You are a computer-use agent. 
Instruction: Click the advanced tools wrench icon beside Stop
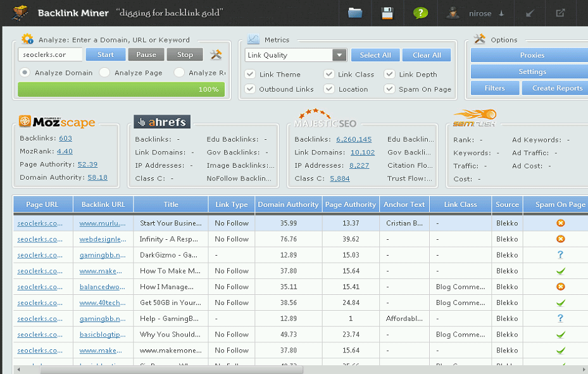215,54
